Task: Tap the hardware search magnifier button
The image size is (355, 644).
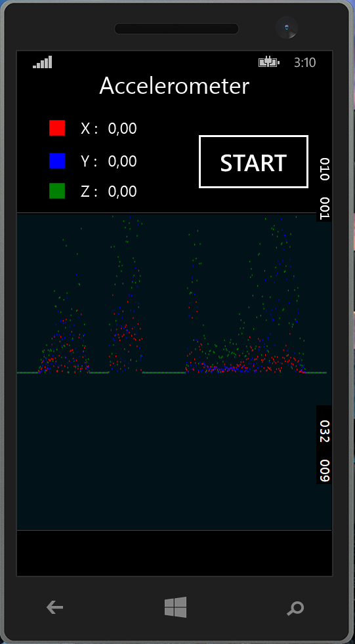Action: [295, 609]
